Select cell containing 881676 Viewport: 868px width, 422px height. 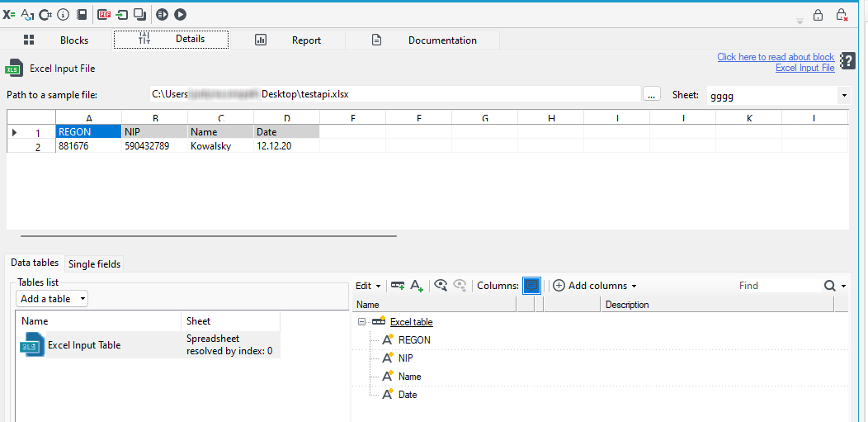tap(88, 145)
